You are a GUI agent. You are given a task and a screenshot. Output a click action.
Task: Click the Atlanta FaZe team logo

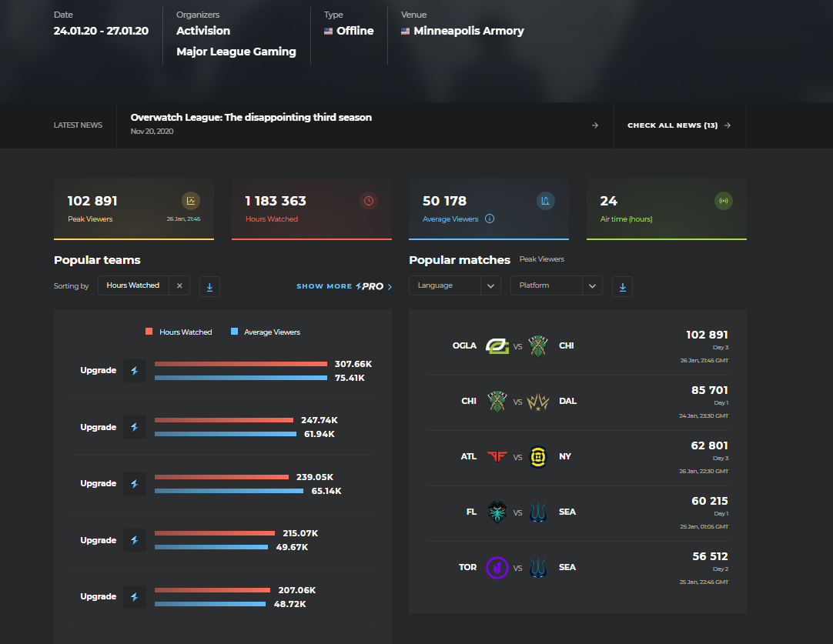(497, 456)
